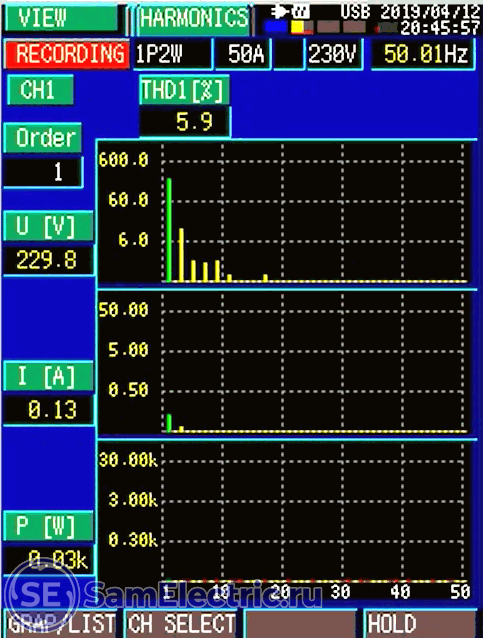The width and height of the screenshot is (483, 638).
Task: Switch between GRAPH/LIST view
Action: pos(61,624)
